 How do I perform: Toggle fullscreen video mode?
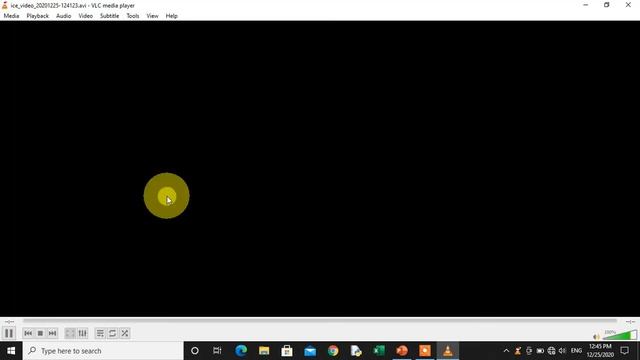coord(70,333)
